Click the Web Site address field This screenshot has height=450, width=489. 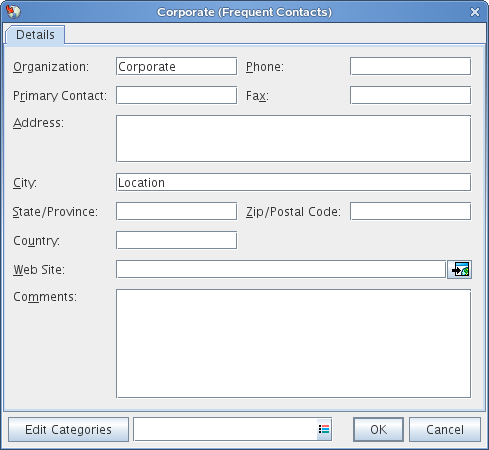click(281, 269)
